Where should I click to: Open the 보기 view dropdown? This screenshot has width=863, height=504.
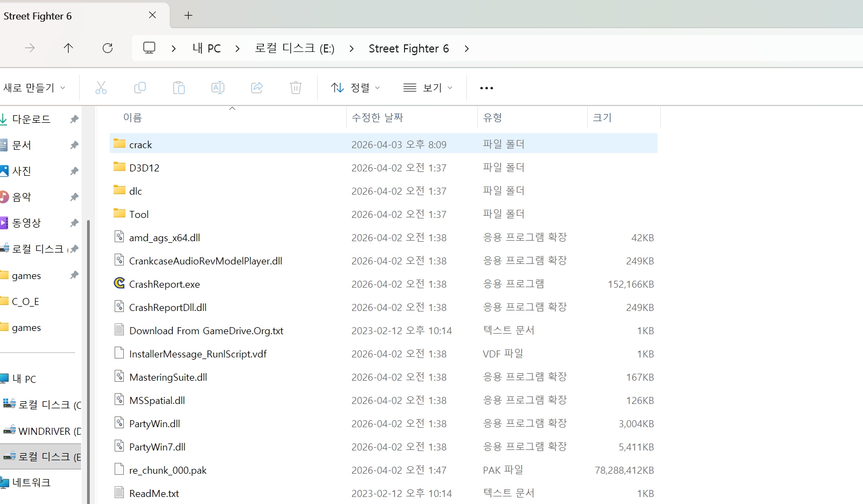pyautogui.click(x=428, y=88)
